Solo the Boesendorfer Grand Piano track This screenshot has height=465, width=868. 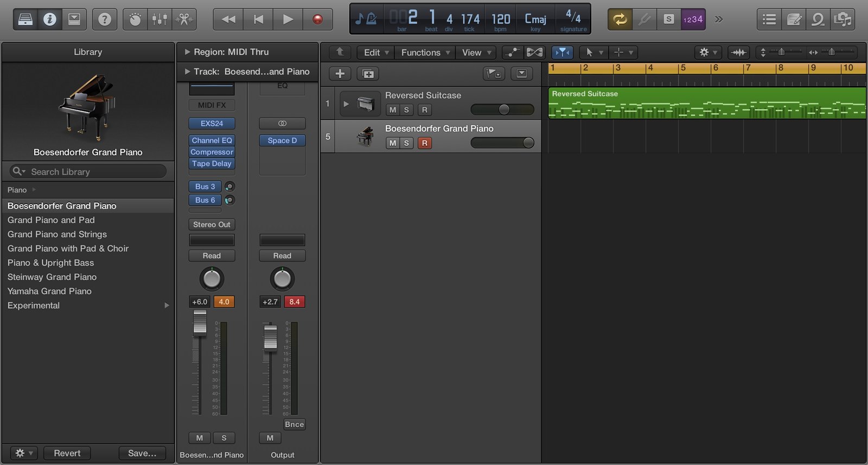[407, 143]
